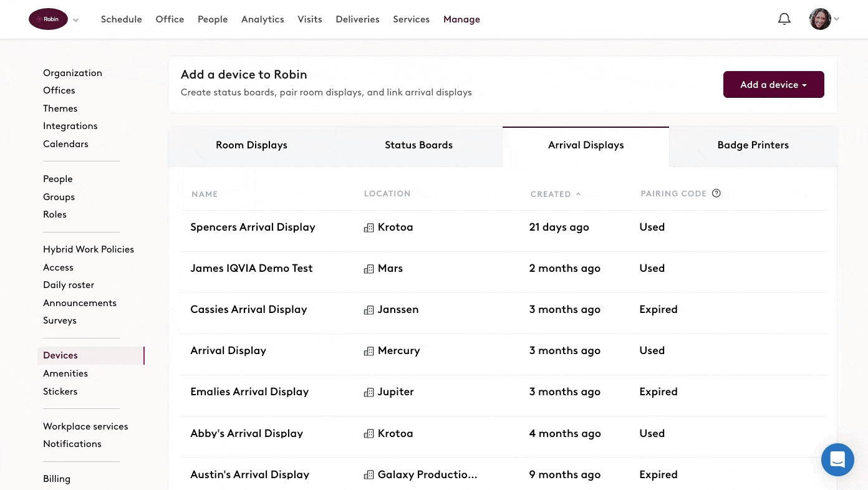
Task: Sort by the Location column header
Action: coord(387,193)
